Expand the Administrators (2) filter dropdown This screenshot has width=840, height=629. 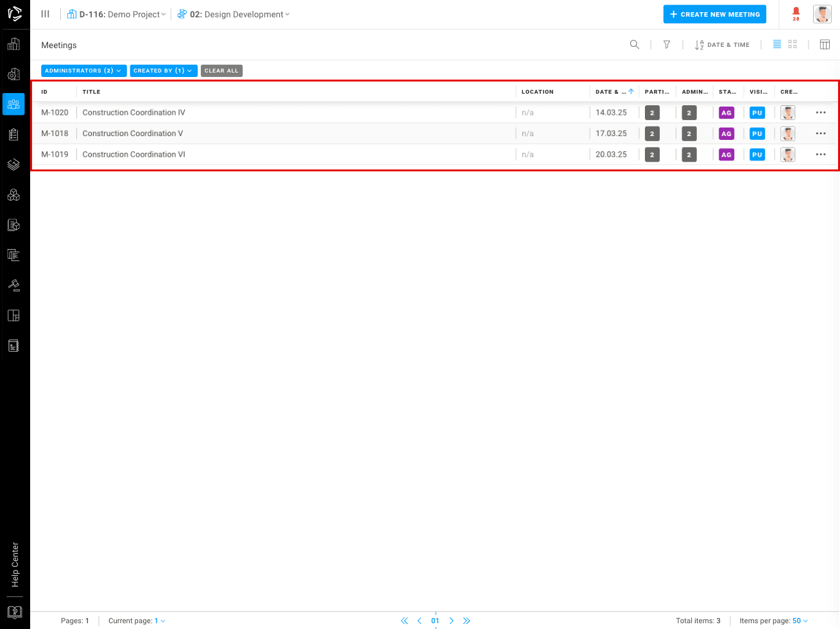coord(83,71)
